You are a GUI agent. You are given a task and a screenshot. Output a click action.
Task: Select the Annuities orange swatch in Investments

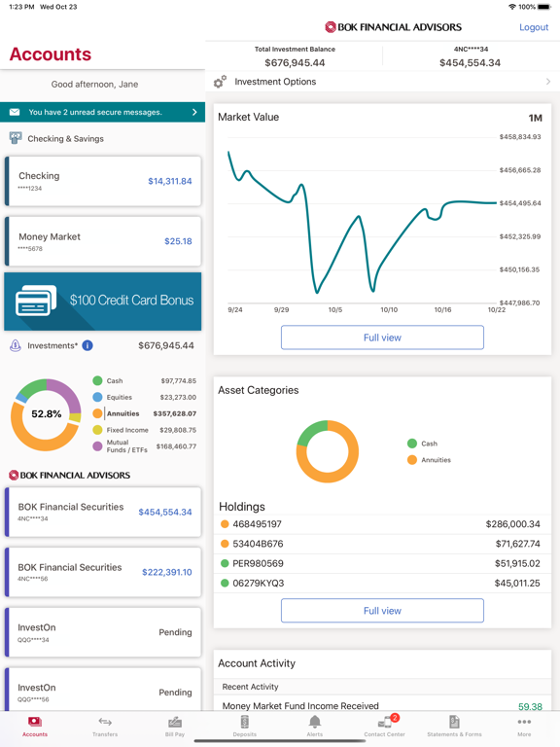(97, 413)
